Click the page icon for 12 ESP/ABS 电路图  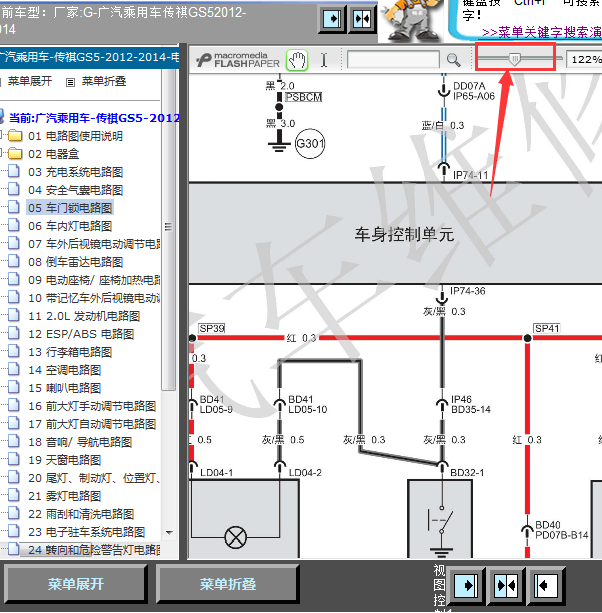(14, 333)
